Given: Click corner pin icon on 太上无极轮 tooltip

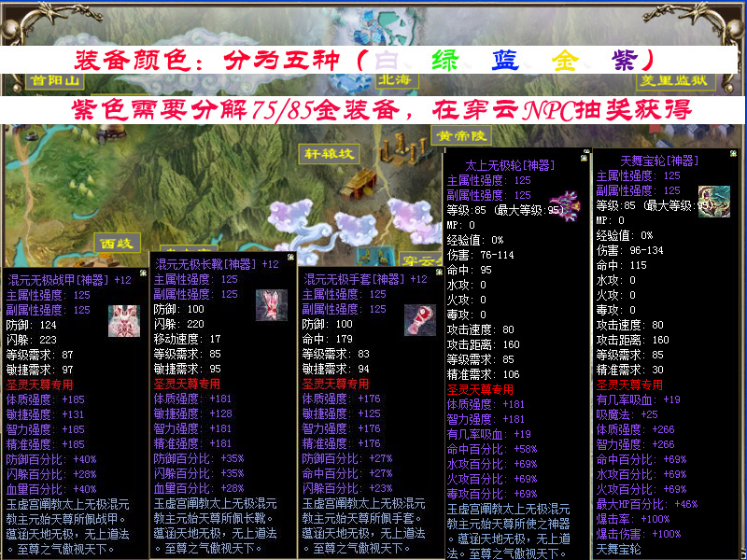Looking at the screenshot, I should (x=585, y=158).
